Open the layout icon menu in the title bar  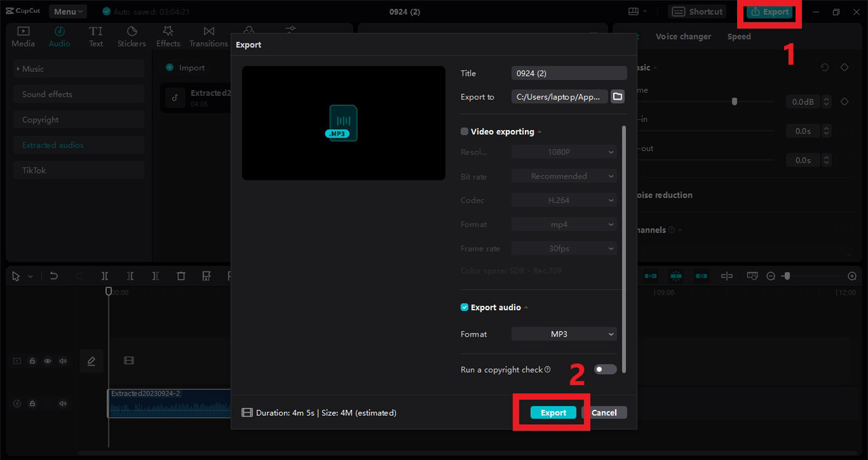click(638, 12)
